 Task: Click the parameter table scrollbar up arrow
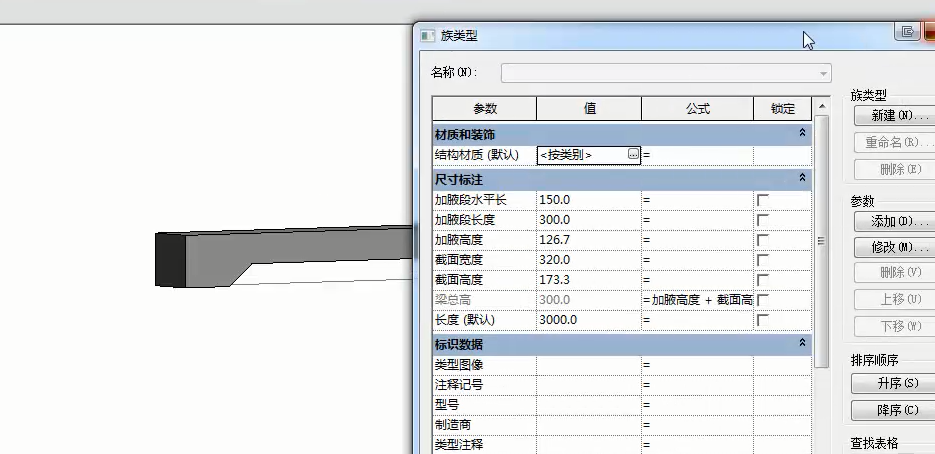821,106
